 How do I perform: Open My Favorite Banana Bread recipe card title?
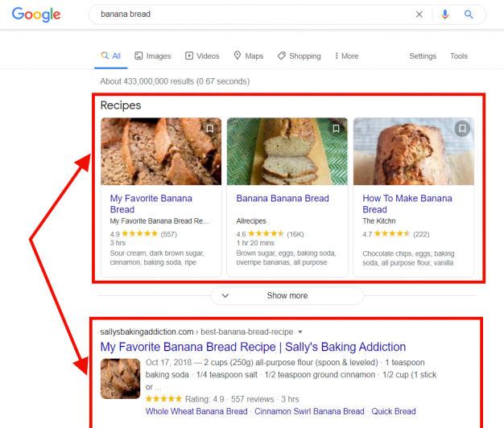151,204
